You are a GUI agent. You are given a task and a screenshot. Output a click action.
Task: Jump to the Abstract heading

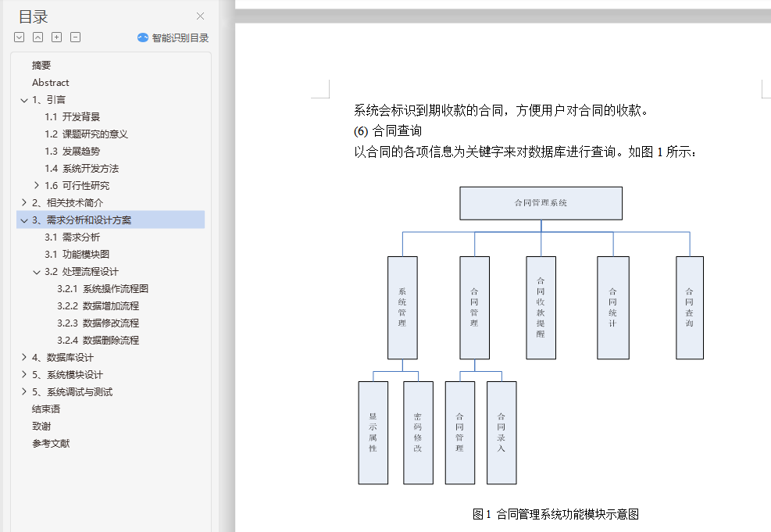51,83
